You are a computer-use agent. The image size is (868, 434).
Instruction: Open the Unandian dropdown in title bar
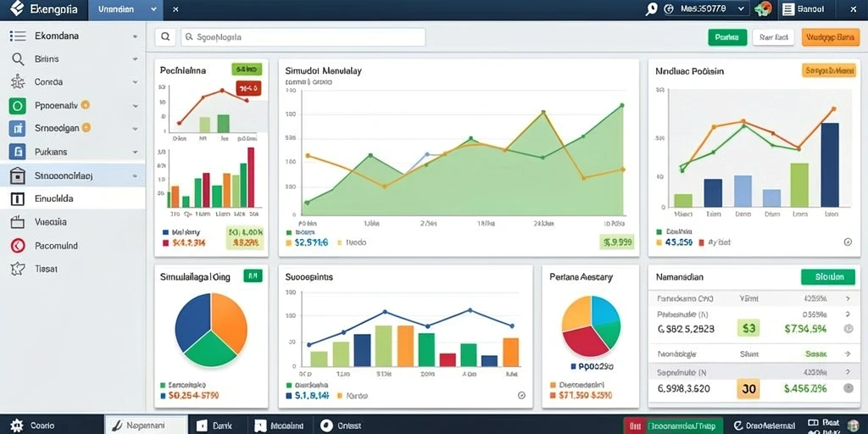(x=125, y=9)
